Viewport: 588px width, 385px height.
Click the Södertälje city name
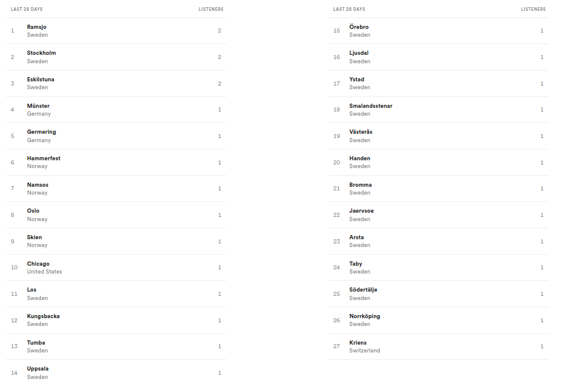363,290
